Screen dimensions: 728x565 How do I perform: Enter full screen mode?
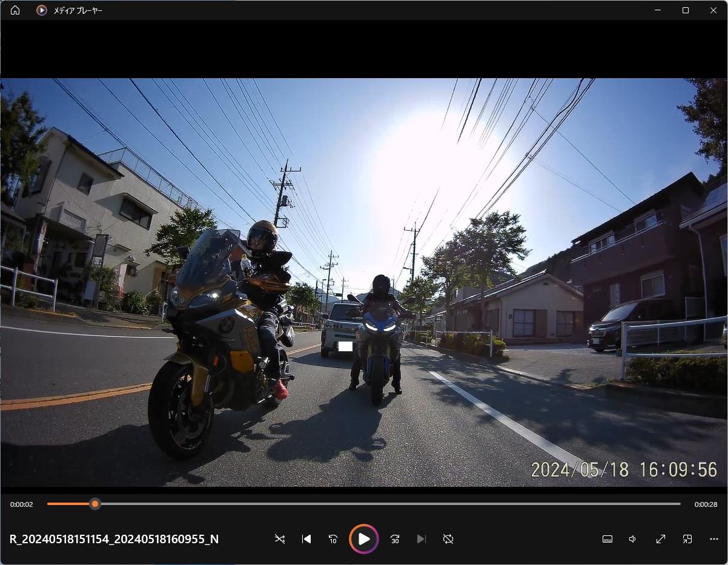(661, 539)
